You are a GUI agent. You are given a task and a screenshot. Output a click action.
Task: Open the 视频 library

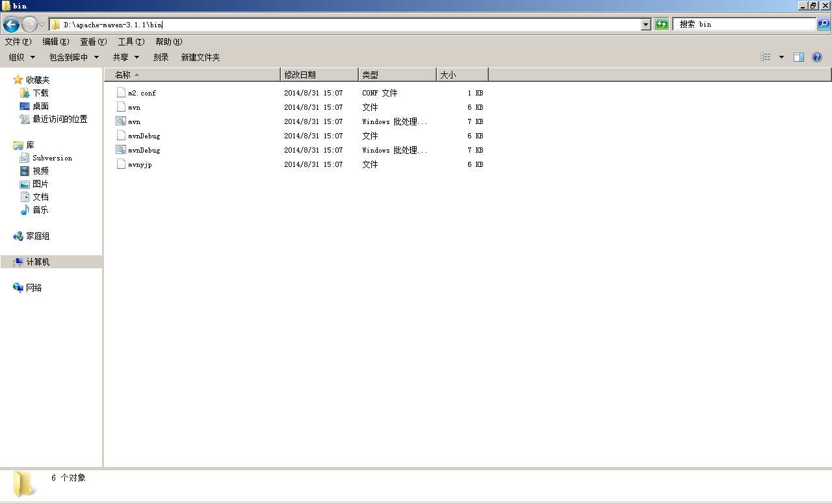pyautogui.click(x=40, y=171)
